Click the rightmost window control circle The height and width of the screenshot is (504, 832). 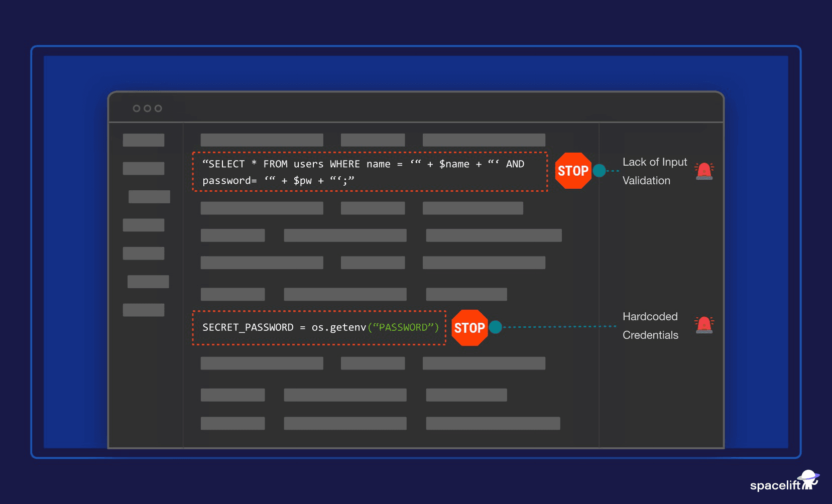[158, 108]
